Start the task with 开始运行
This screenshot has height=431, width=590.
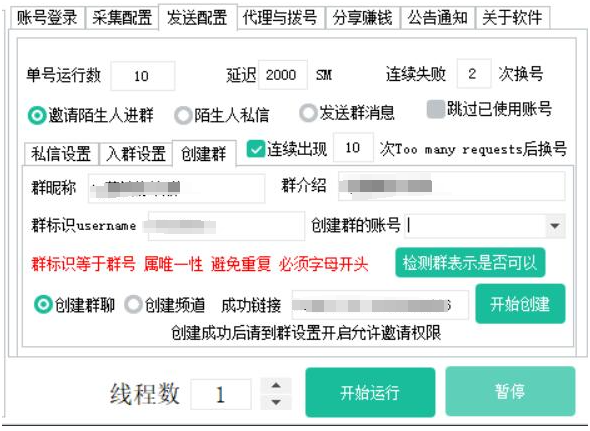click(370, 392)
